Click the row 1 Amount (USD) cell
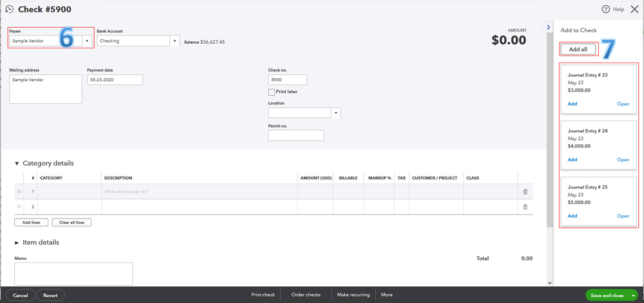Image resolution: width=644 pixels, height=303 pixels. pos(315,191)
